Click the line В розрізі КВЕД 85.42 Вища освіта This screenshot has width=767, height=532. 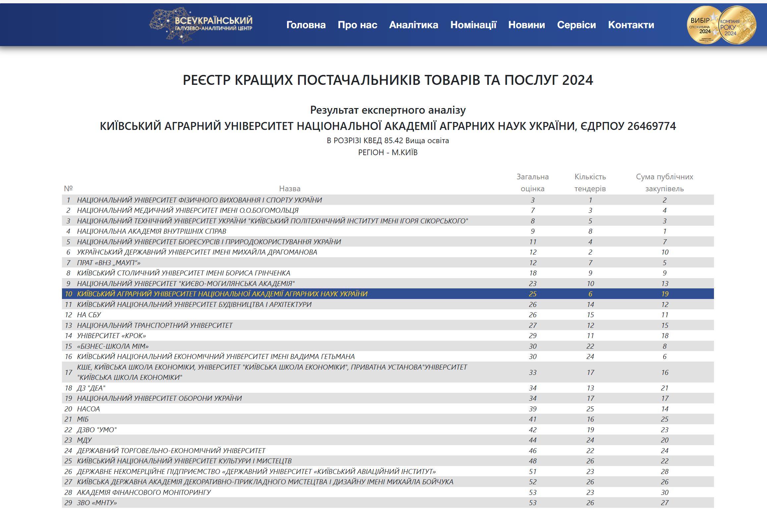[x=388, y=141]
